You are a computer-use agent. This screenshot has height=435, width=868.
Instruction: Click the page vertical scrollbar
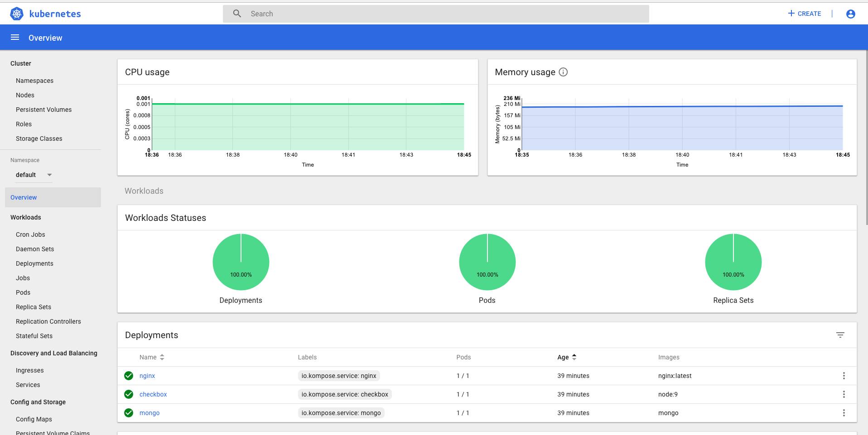[866, 137]
